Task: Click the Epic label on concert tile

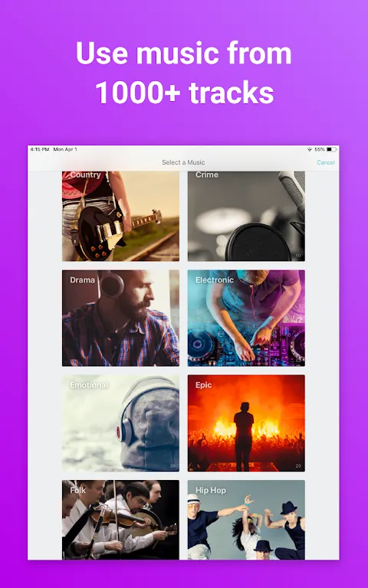Action: click(x=203, y=385)
